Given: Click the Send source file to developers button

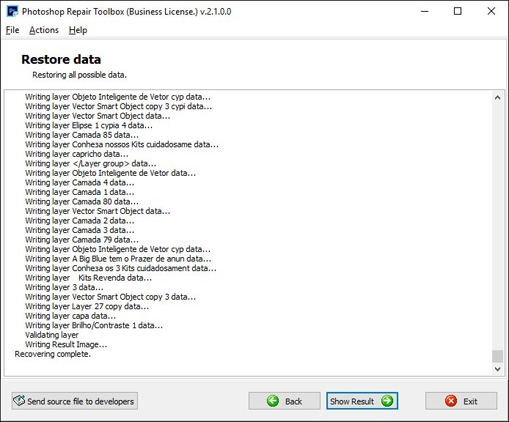Looking at the screenshot, I should 75,401.
